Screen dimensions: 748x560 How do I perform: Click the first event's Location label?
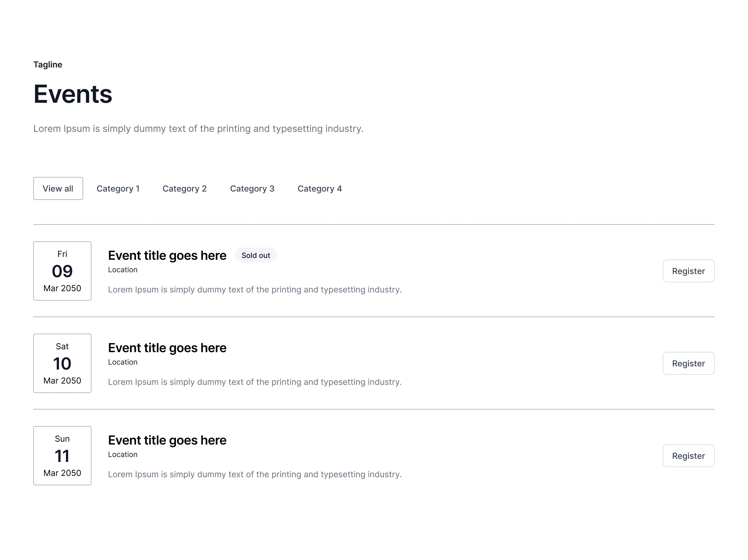click(x=122, y=269)
